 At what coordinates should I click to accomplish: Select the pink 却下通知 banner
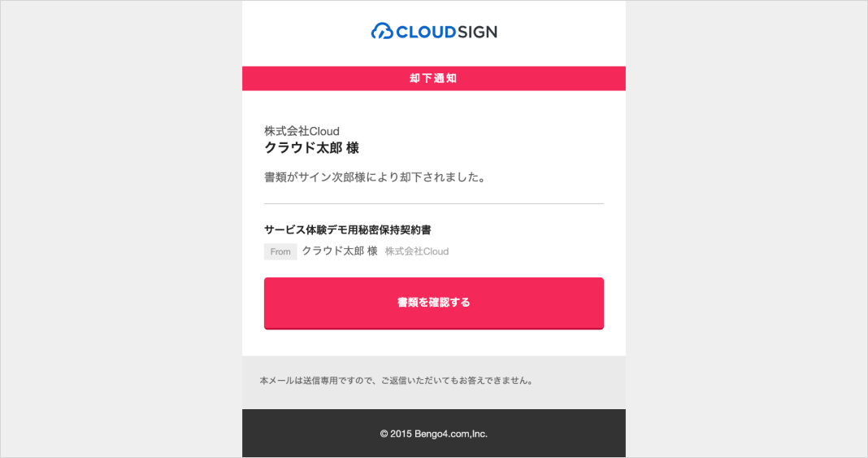point(434,79)
